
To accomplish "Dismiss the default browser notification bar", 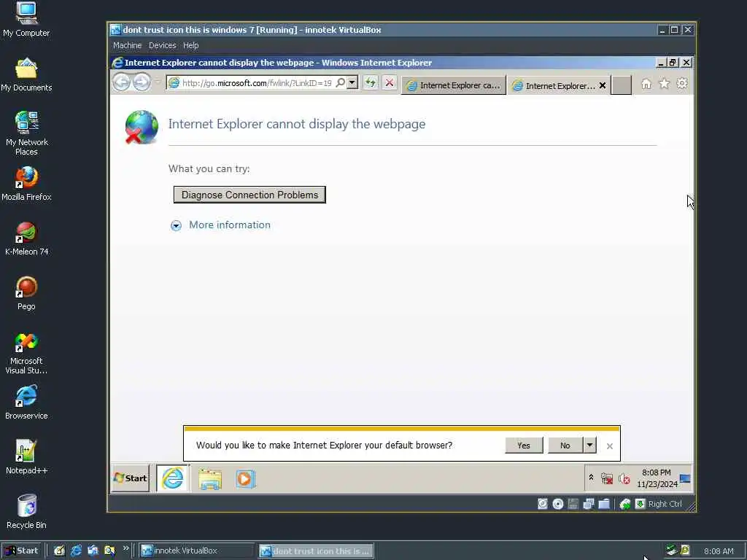I will 610,446.
